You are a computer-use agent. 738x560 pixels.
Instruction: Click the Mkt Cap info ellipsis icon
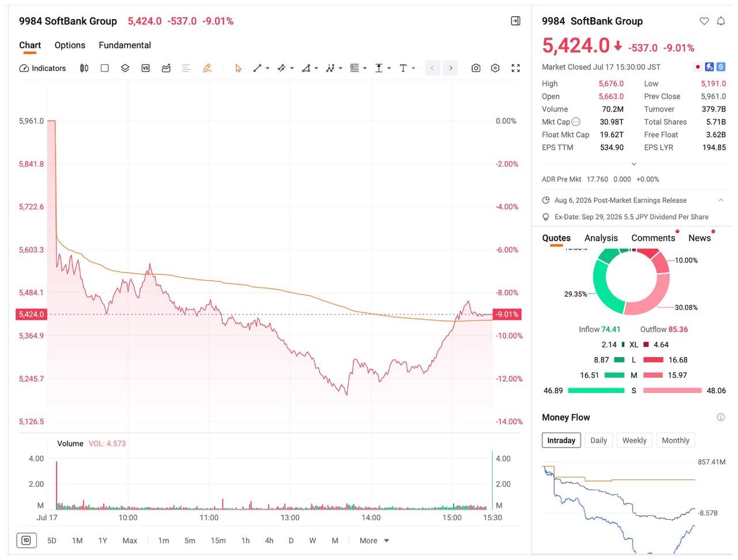coord(575,122)
